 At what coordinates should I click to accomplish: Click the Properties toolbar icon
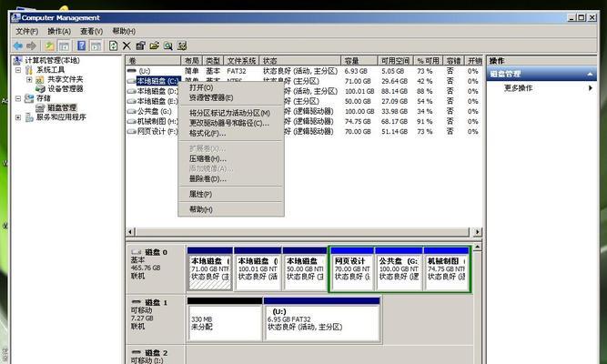point(140,45)
